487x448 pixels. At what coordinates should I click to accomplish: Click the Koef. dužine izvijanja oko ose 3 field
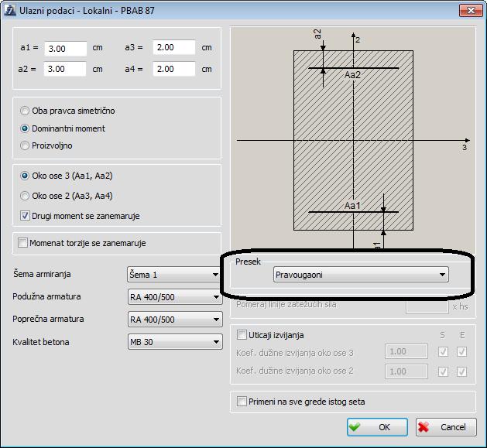406,351
